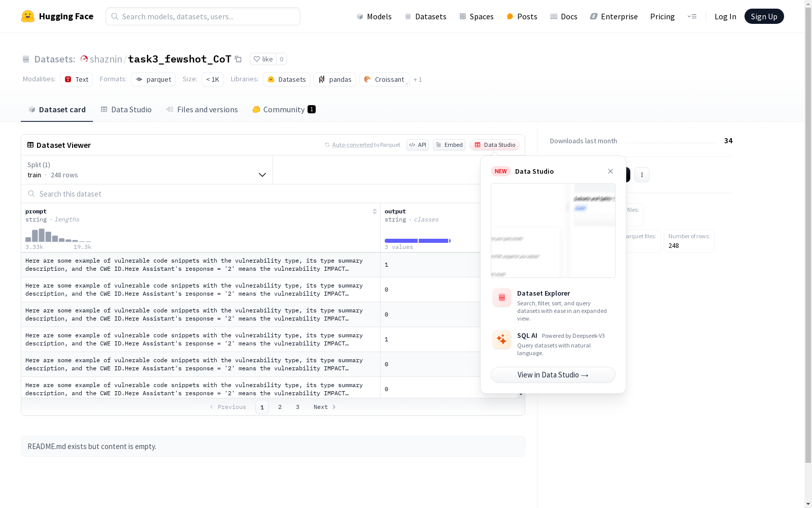Click the Dataset Explorer icon

(502, 298)
